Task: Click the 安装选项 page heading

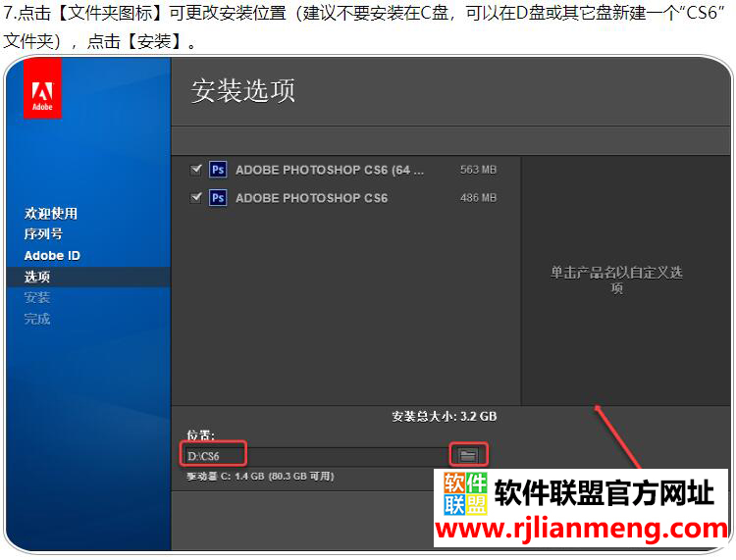Action: pos(243,91)
